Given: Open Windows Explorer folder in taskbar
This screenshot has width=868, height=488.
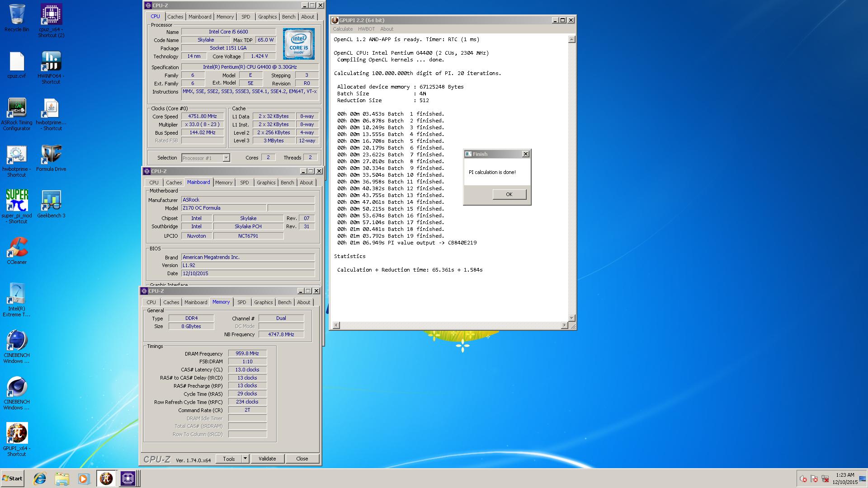Looking at the screenshot, I should [x=62, y=479].
